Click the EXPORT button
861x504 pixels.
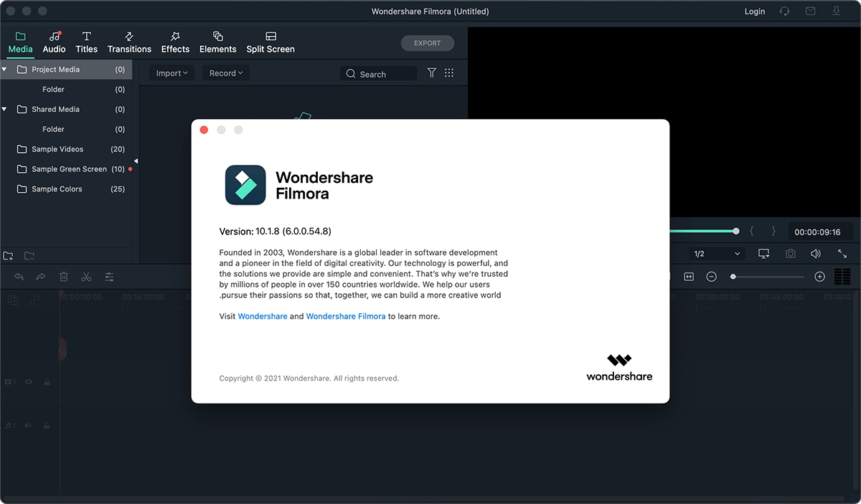tap(428, 43)
